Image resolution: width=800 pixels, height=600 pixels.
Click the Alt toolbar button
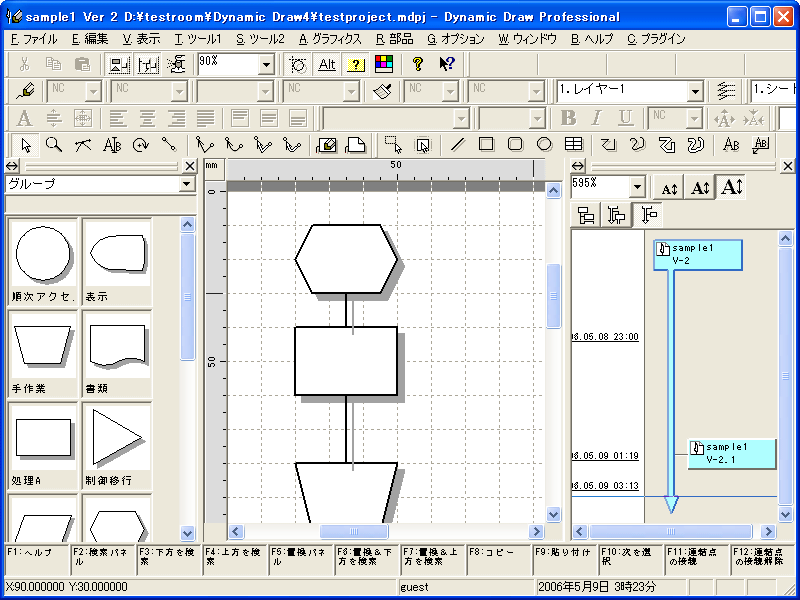327,64
